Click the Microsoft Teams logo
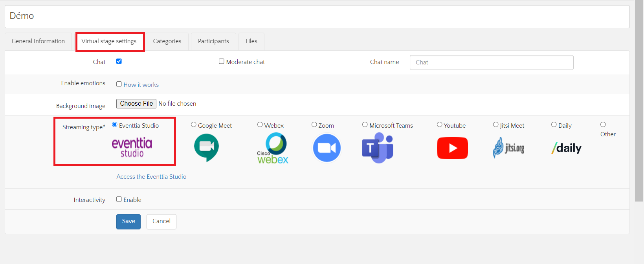This screenshot has height=264, width=644. click(378, 148)
